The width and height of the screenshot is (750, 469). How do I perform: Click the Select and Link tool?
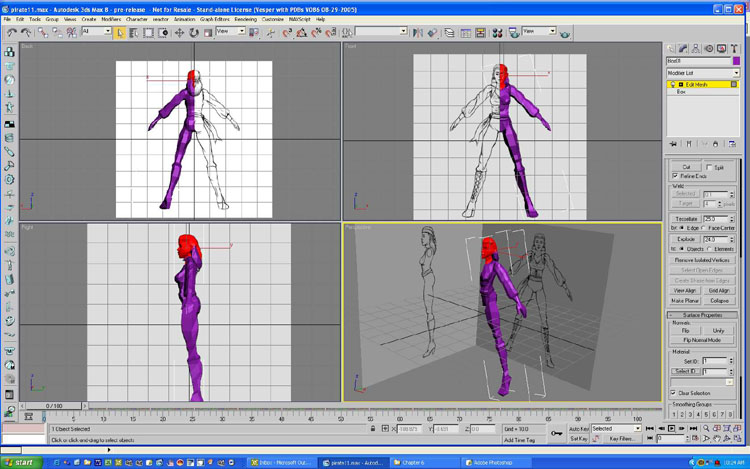(43, 32)
